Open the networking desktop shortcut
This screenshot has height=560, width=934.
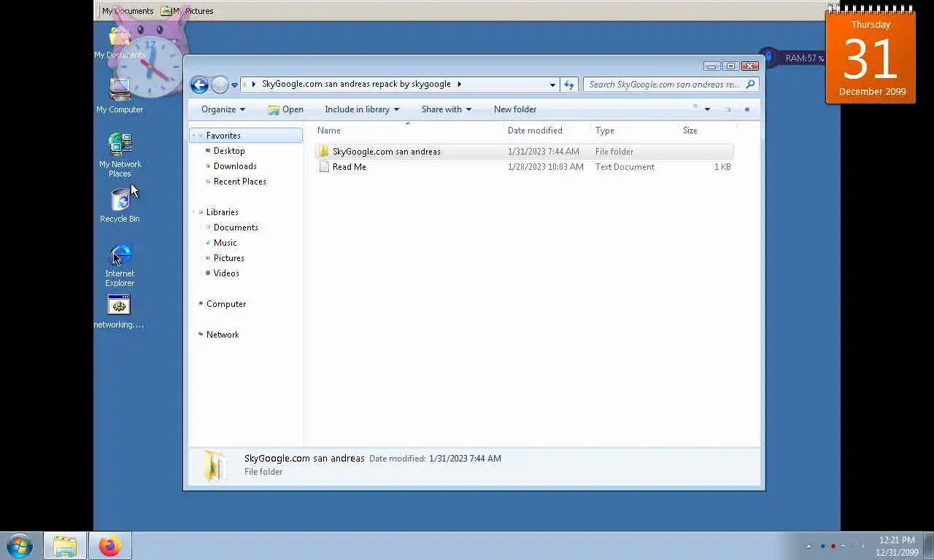(119, 312)
